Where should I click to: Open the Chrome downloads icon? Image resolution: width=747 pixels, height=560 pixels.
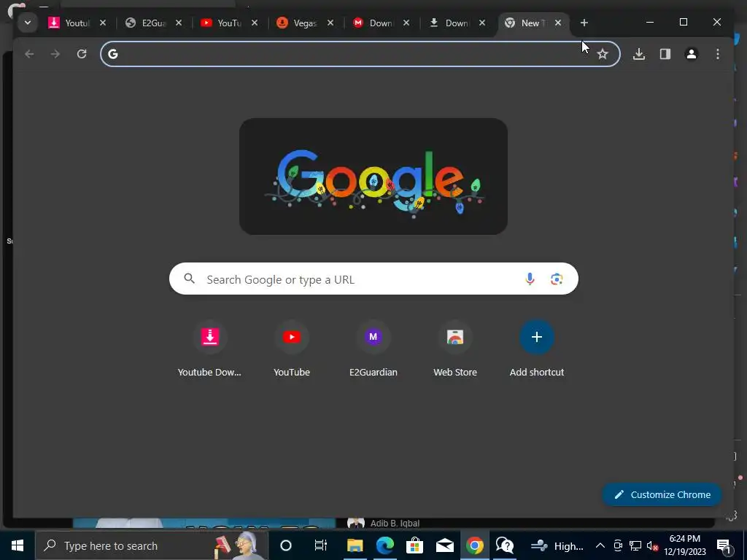pyautogui.click(x=639, y=54)
